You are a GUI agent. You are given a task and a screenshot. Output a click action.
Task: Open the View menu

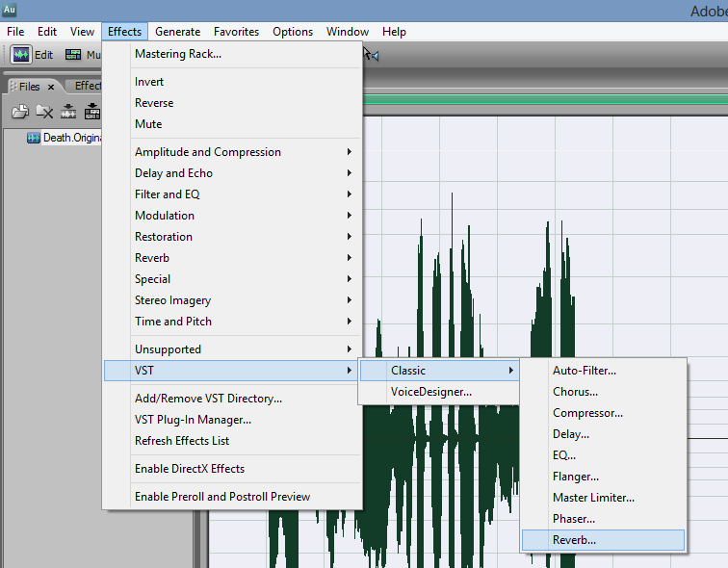pyautogui.click(x=82, y=32)
